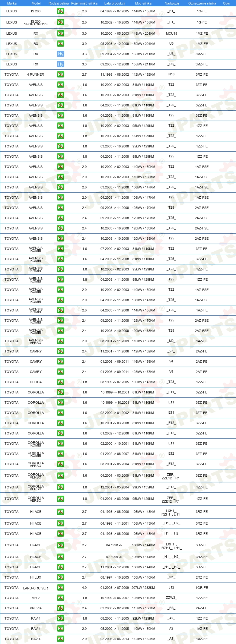The width and height of the screenshot is (236, 644).
Task: Click the fuel icon for AVENSIS 1.8 03.2003 -> 10.2008
Action: [x=61, y=146]
